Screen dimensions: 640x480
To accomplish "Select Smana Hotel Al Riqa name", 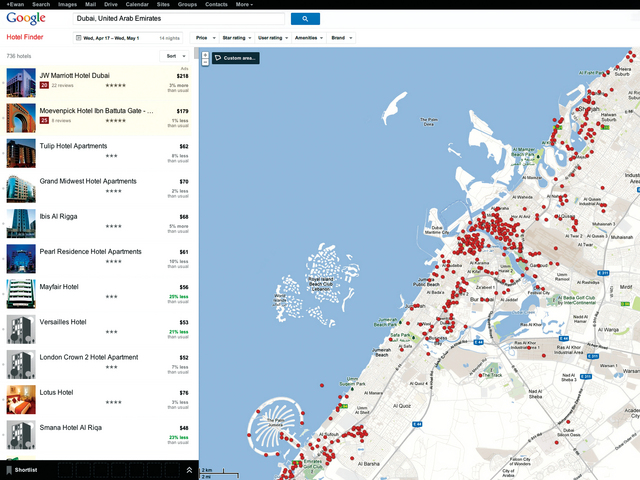I will point(71,427).
